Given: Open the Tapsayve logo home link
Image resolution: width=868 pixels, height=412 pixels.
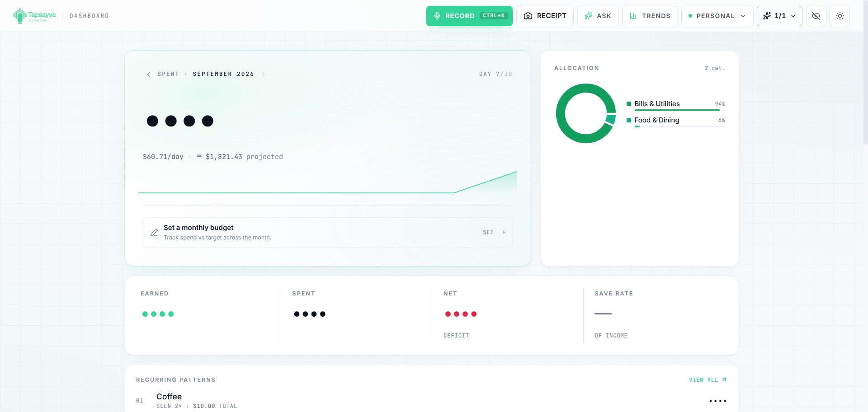Looking at the screenshot, I should coord(35,16).
